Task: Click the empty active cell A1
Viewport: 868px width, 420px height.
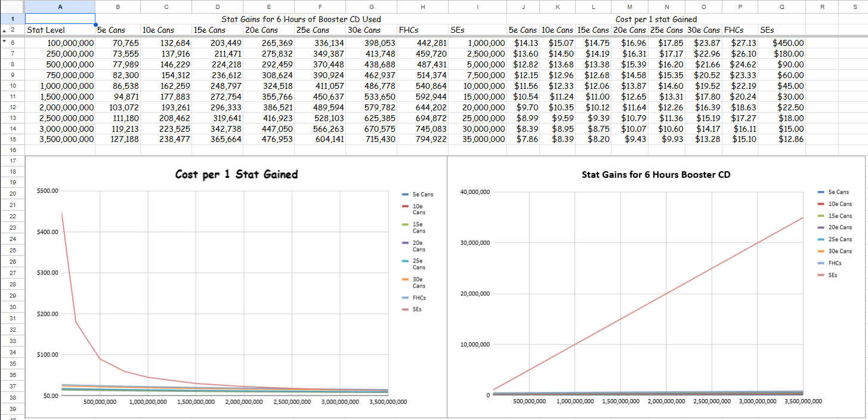Action: click(x=60, y=19)
